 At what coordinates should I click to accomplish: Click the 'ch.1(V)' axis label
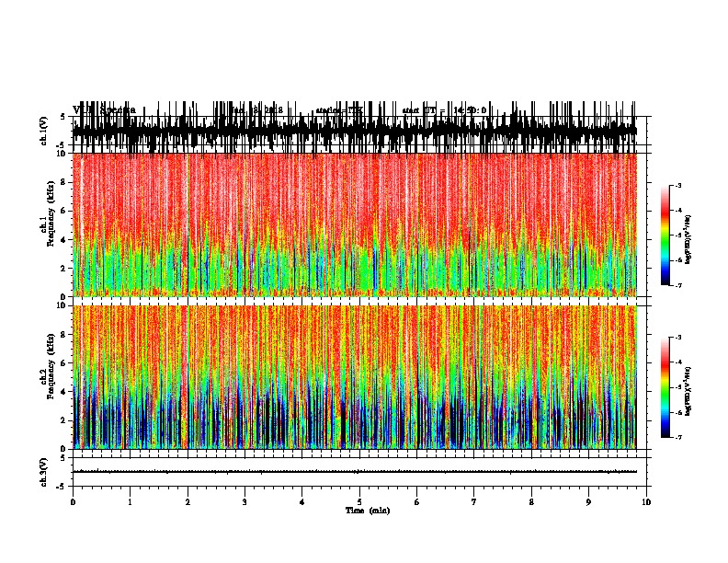click(44, 131)
